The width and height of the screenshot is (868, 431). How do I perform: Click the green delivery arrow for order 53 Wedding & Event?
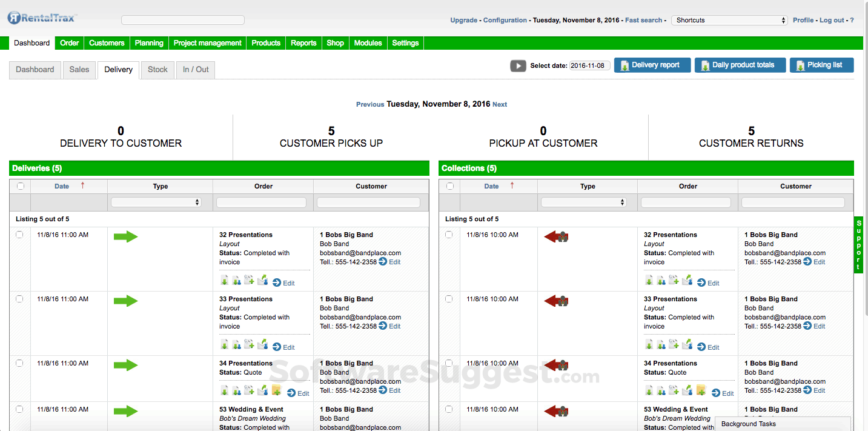(x=125, y=411)
